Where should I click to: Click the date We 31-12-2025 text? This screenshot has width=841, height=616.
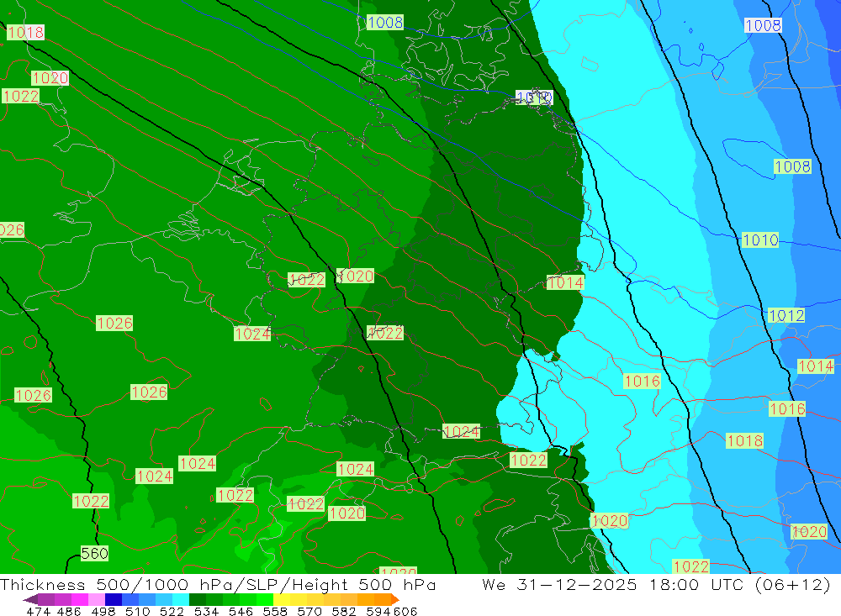(559, 584)
